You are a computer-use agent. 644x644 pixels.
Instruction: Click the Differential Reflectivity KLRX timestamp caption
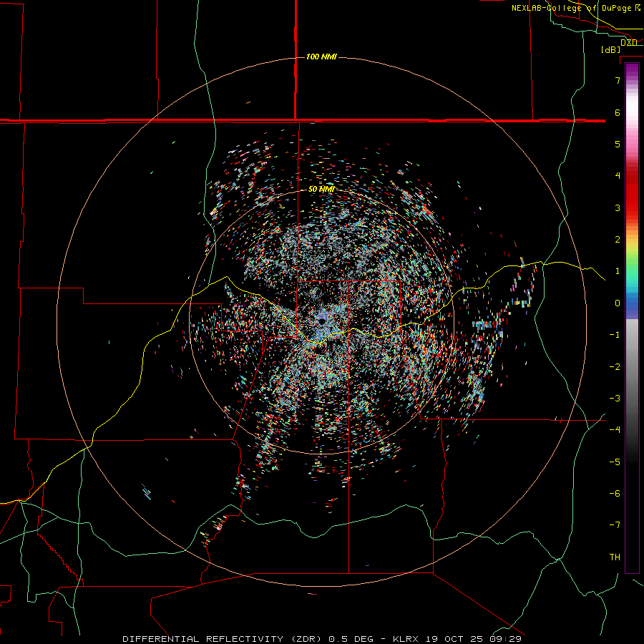click(x=322, y=639)
